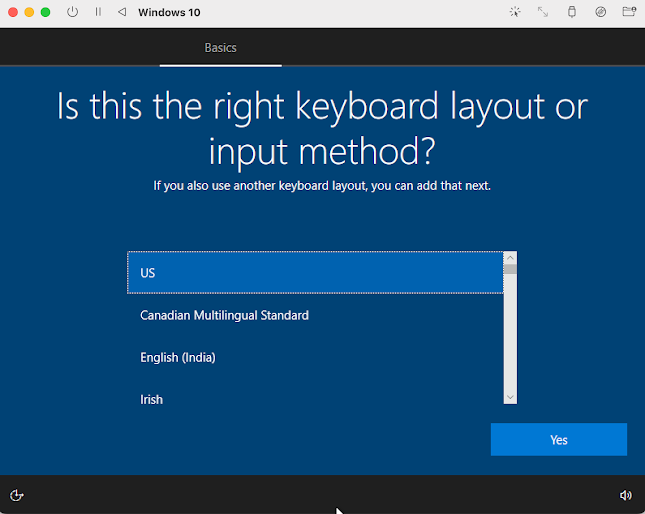Open the shared folder icon
Image resolution: width=645 pixels, height=514 pixels.
(629, 12)
